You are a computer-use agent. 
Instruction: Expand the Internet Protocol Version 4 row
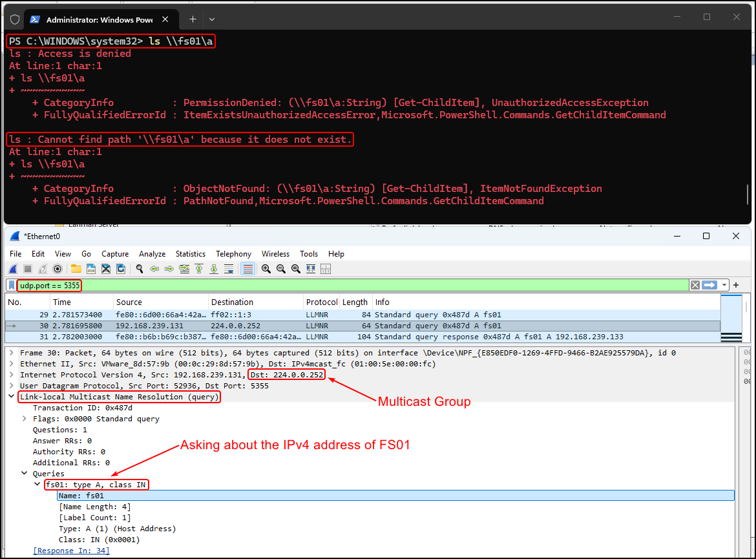tap(11, 375)
